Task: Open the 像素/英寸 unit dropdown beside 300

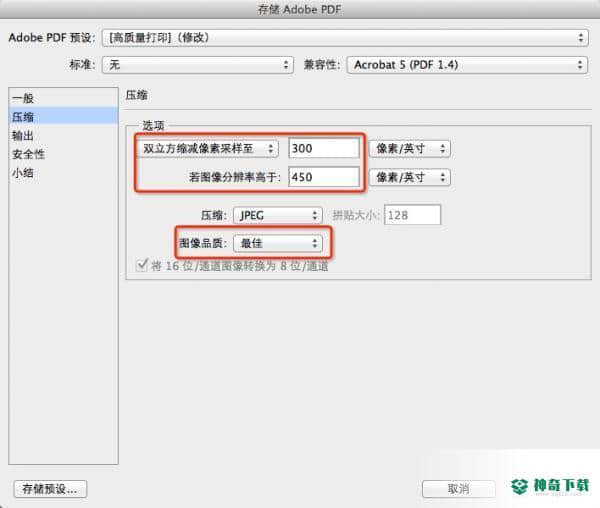Action: [x=409, y=148]
